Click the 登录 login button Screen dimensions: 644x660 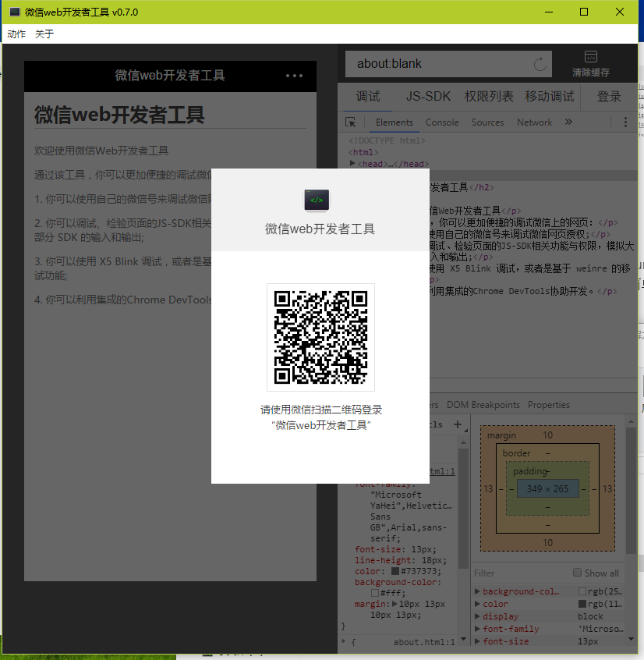coord(609,97)
